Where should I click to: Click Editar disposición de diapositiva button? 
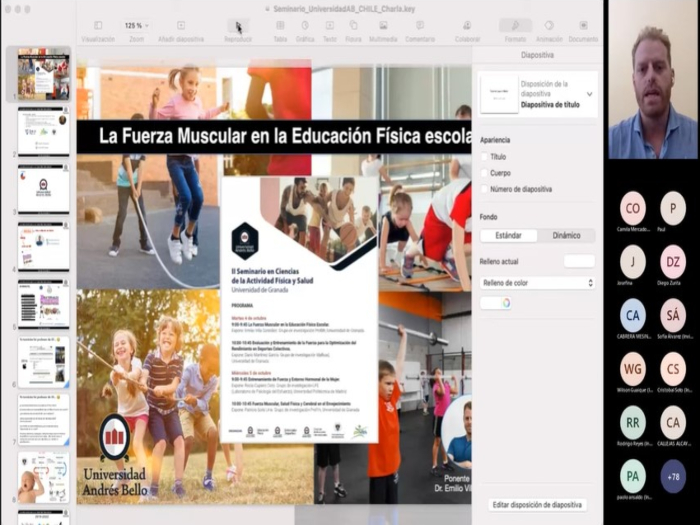537,505
